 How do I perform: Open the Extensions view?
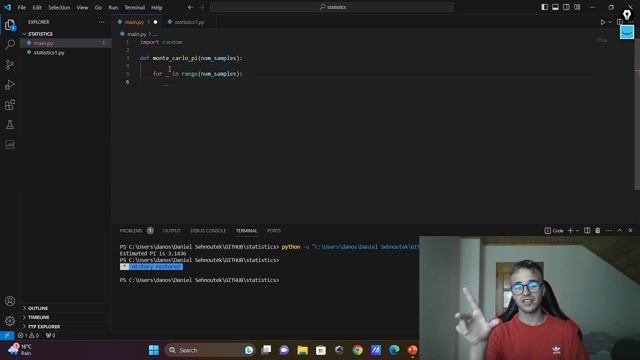[10, 105]
